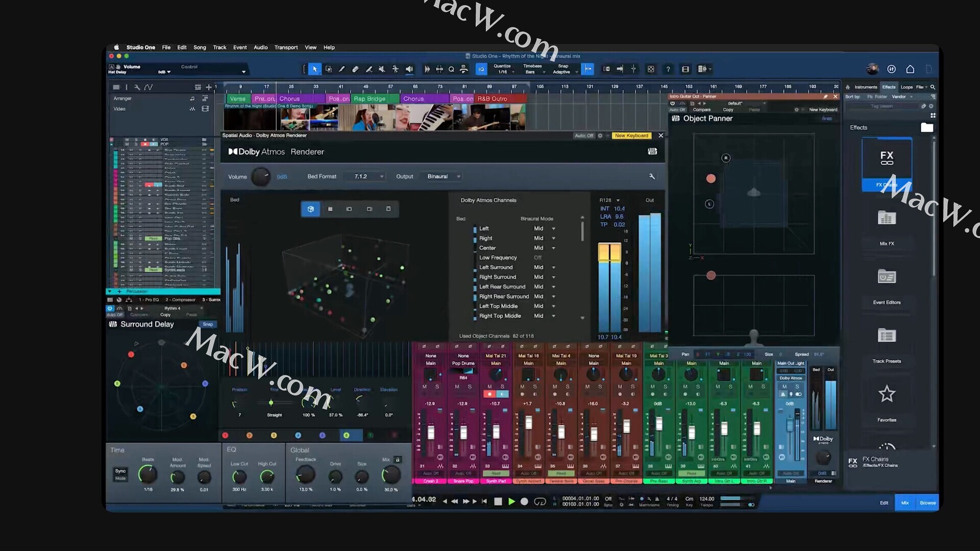980x551 pixels.
Task: Click New Keyboard button in Renderer header
Action: pyautogui.click(x=631, y=136)
